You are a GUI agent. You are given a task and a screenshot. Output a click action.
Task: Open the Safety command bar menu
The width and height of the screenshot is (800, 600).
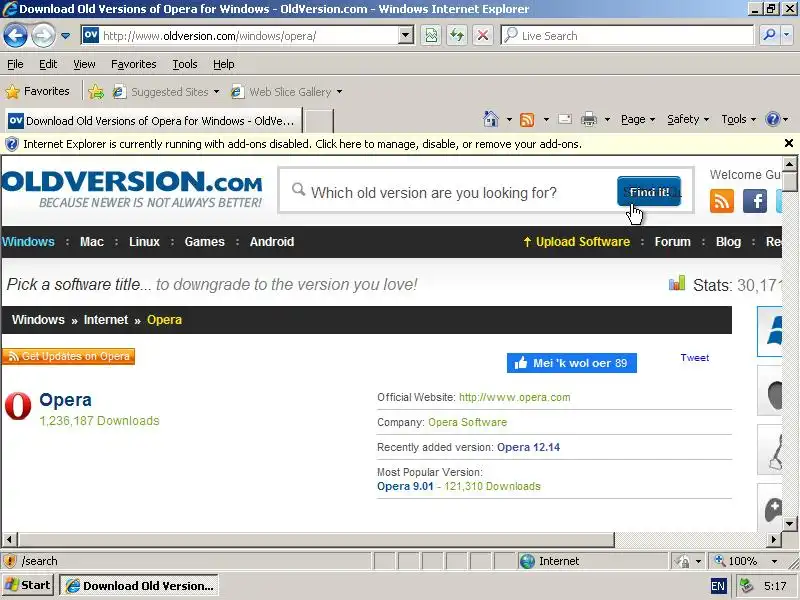[x=688, y=119]
